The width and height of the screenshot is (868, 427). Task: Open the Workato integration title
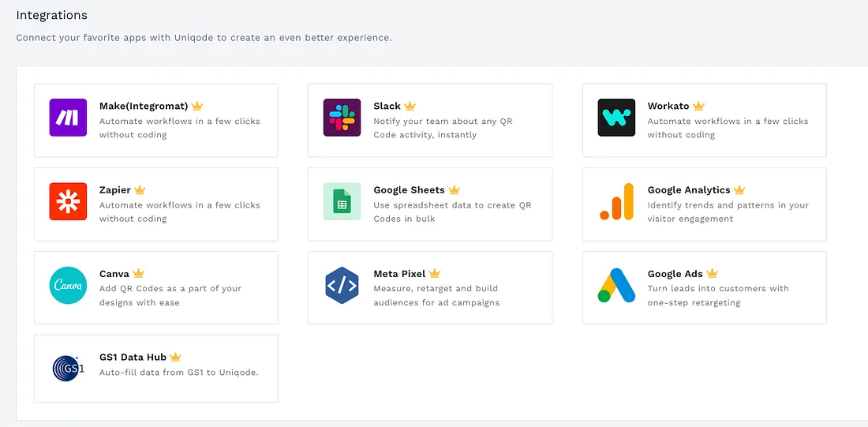tap(668, 106)
